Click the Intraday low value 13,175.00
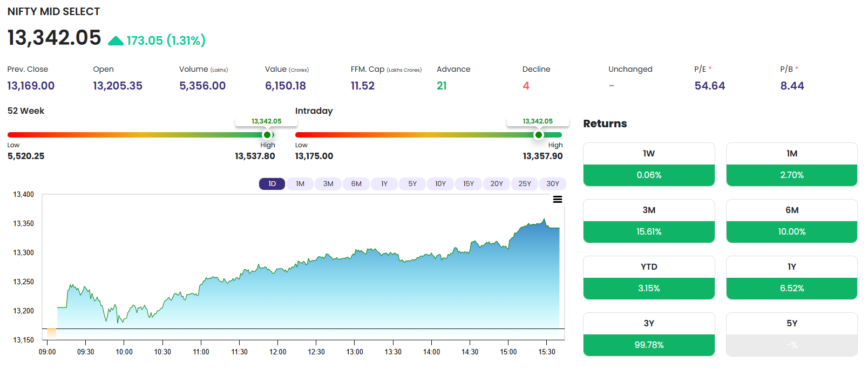Screen dimensions: 868x370 point(314,156)
